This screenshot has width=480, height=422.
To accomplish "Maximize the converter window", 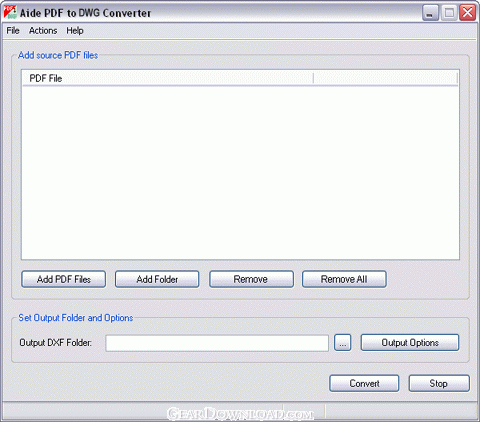I will [x=449, y=13].
